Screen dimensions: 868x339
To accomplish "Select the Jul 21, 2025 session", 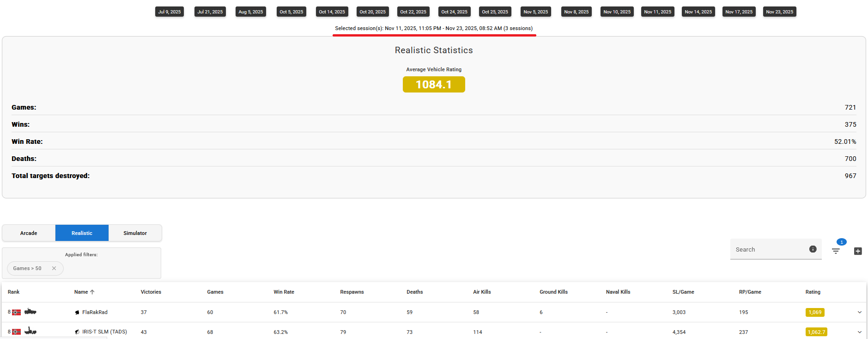I will click(210, 12).
